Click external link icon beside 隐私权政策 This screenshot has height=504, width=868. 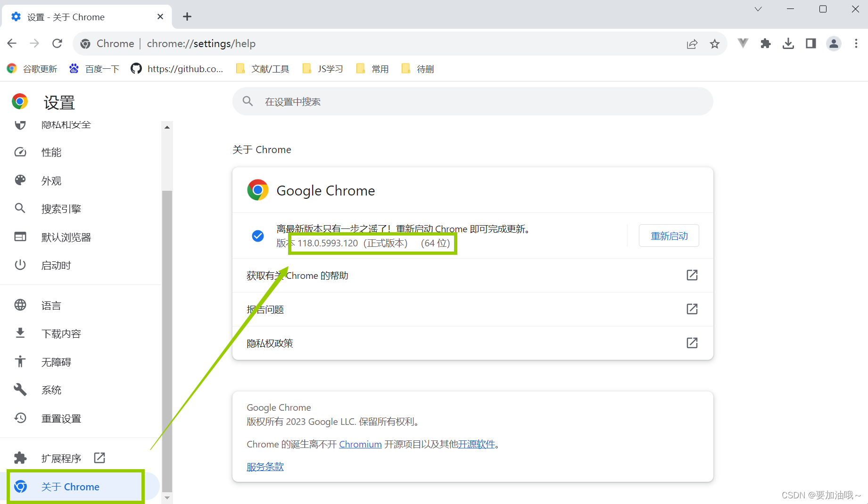(x=692, y=343)
